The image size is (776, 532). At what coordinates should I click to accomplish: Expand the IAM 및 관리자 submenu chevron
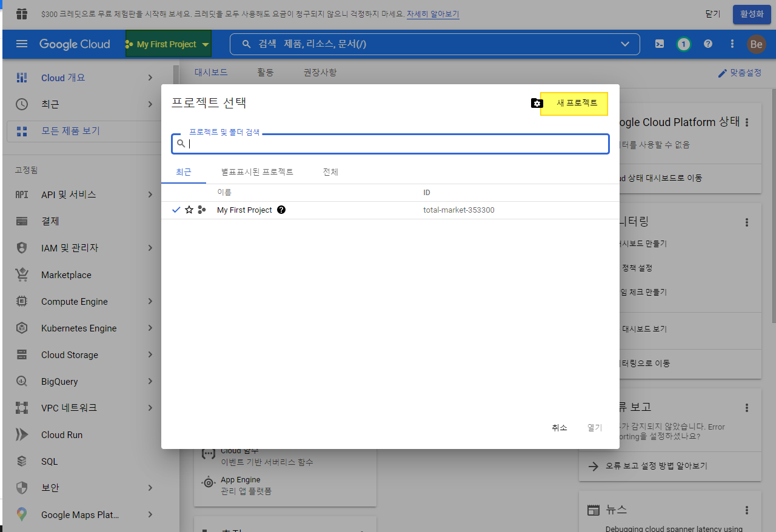tap(150, 248)
